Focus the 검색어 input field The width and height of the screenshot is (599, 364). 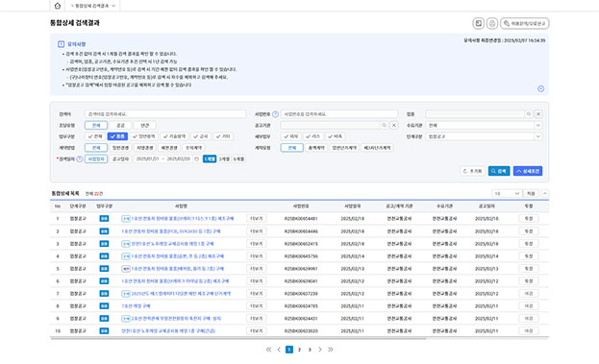click(x=165, y=114)
